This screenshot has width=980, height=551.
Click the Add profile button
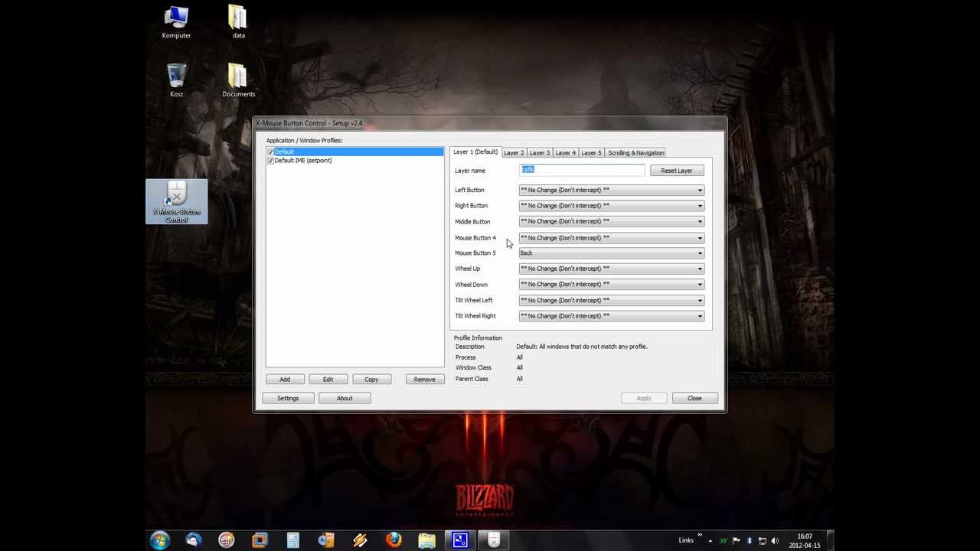coord(285,379)
